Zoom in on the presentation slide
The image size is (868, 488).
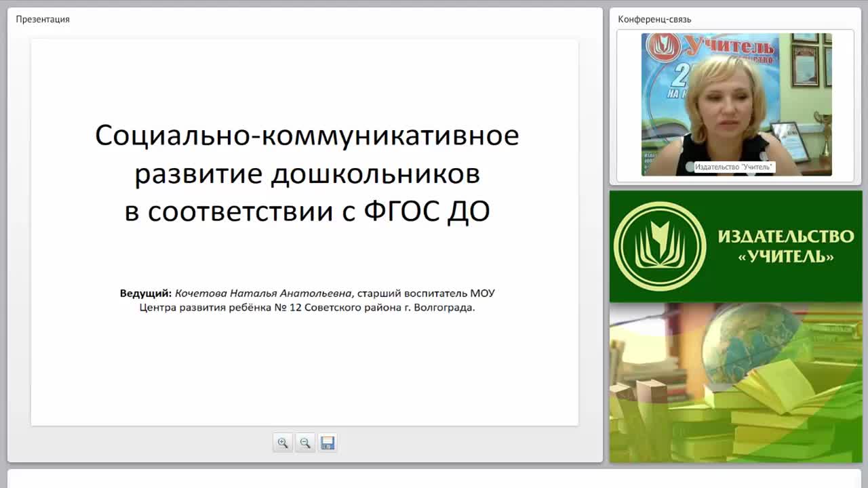point(283,443)
